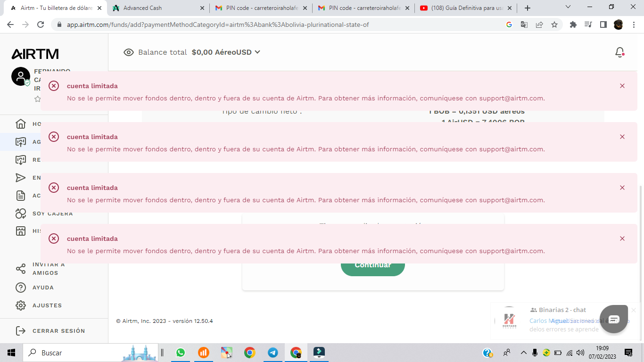
Task: Open WhatsApp from the taskbar
Action: pyautogui.click(x=181, y=353)
